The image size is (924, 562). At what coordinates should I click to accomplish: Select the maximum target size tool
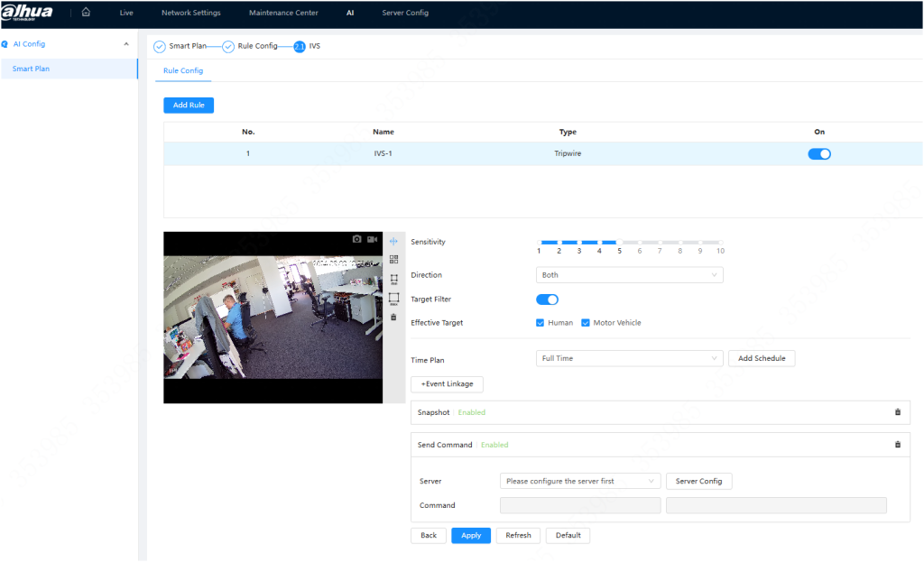393,299
